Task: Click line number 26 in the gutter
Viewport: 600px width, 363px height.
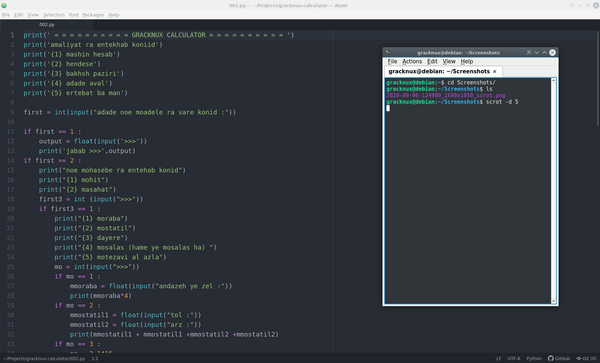Action: click(x=10, y=276)
